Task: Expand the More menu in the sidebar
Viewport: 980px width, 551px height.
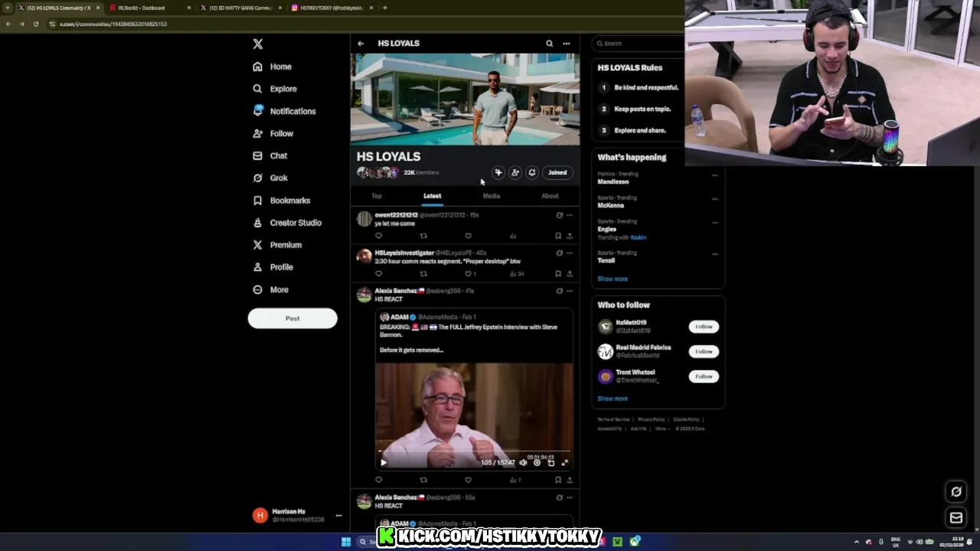Action: tap(271, 290)
